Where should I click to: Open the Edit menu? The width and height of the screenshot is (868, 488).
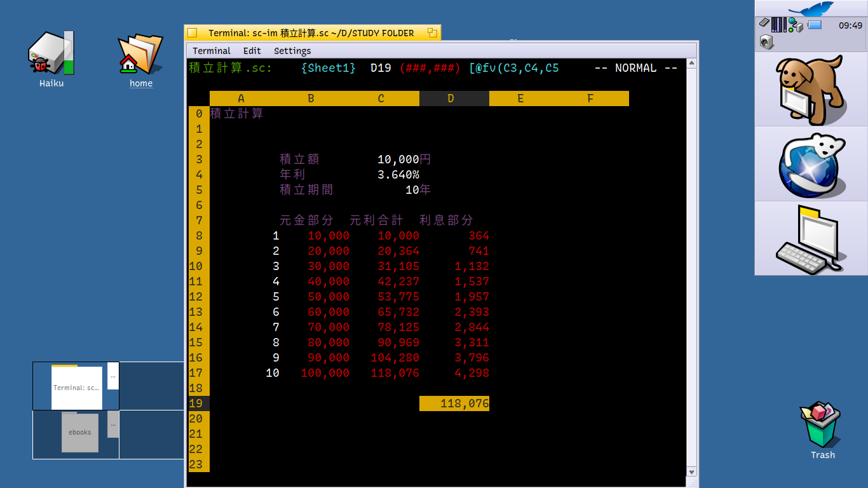[252, 51]
